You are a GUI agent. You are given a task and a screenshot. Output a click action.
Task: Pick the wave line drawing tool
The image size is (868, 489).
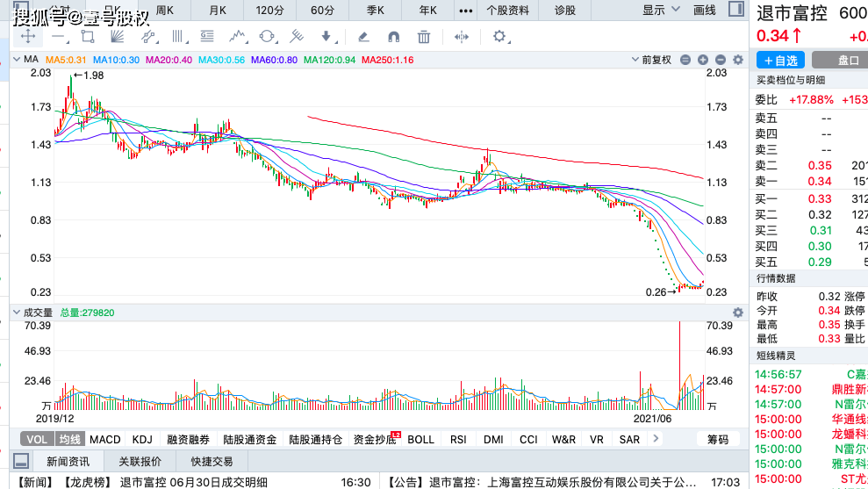coord(238,37)
